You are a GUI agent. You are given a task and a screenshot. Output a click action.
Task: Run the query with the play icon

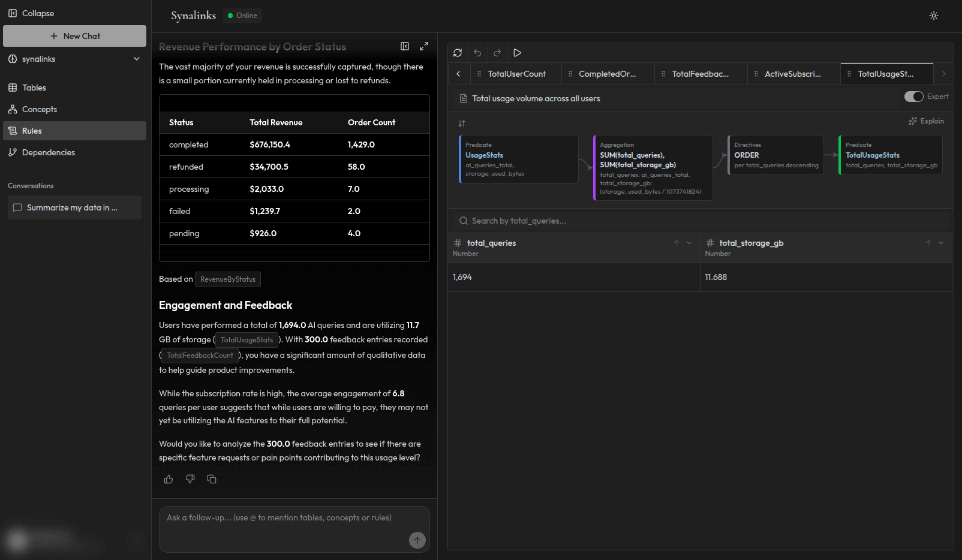(x=517, y=53)
